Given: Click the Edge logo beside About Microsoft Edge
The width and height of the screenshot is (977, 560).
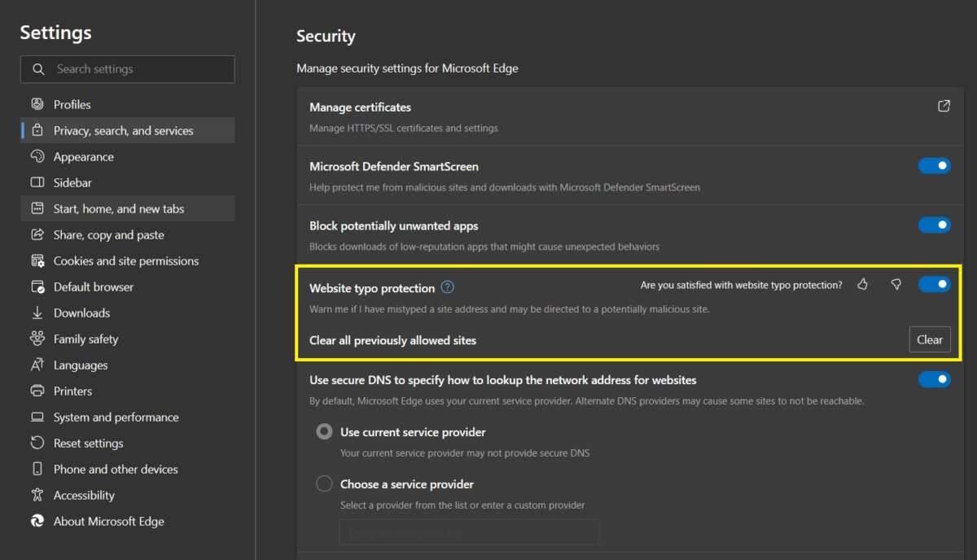Looking at the screenshot, I should click(37, 521).
